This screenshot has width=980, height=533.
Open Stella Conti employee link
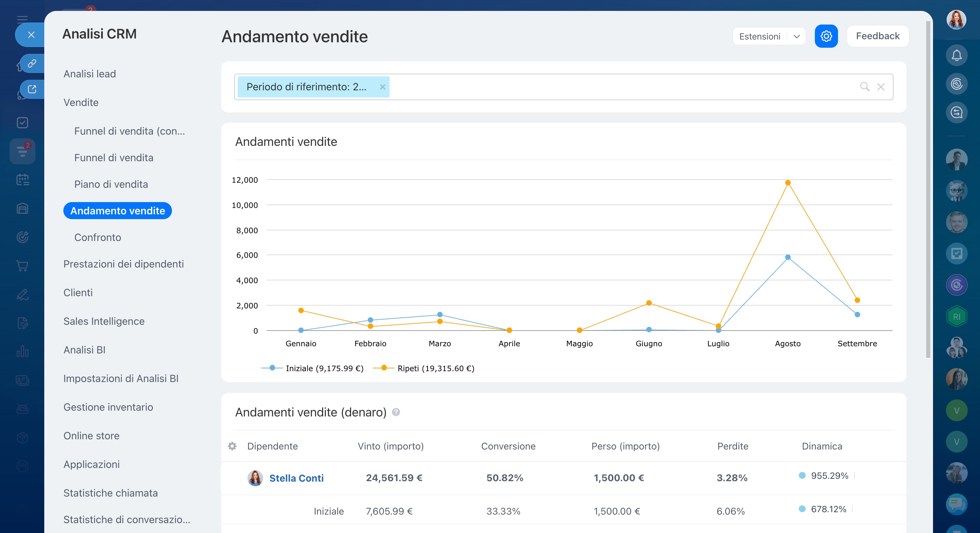click(296, 478)
